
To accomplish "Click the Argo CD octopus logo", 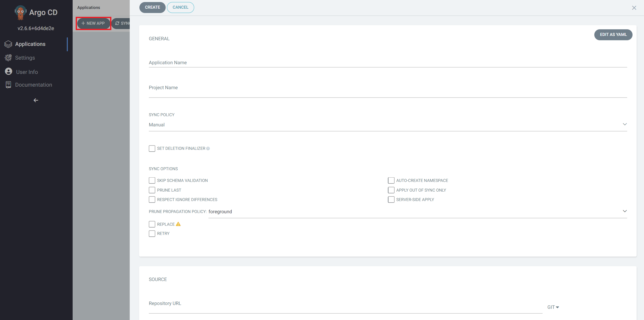I will click(x=20, y=12).
